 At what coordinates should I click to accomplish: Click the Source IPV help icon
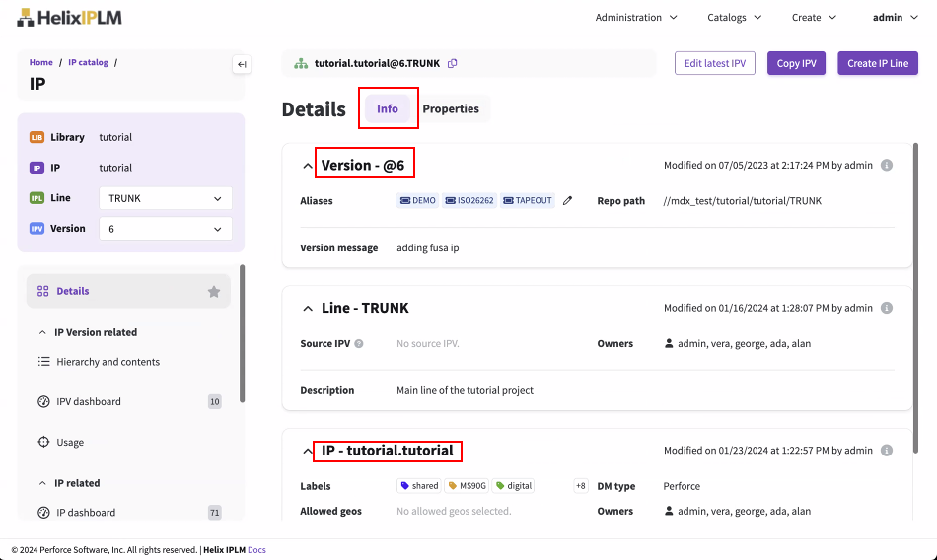click(359, 344)
